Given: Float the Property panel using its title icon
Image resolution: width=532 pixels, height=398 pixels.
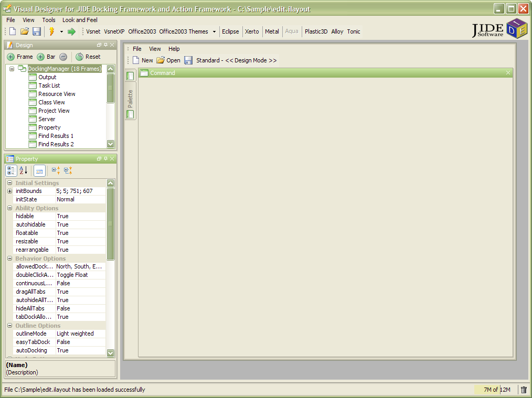Looking at the screenshot, I should [x=99, y=159].
